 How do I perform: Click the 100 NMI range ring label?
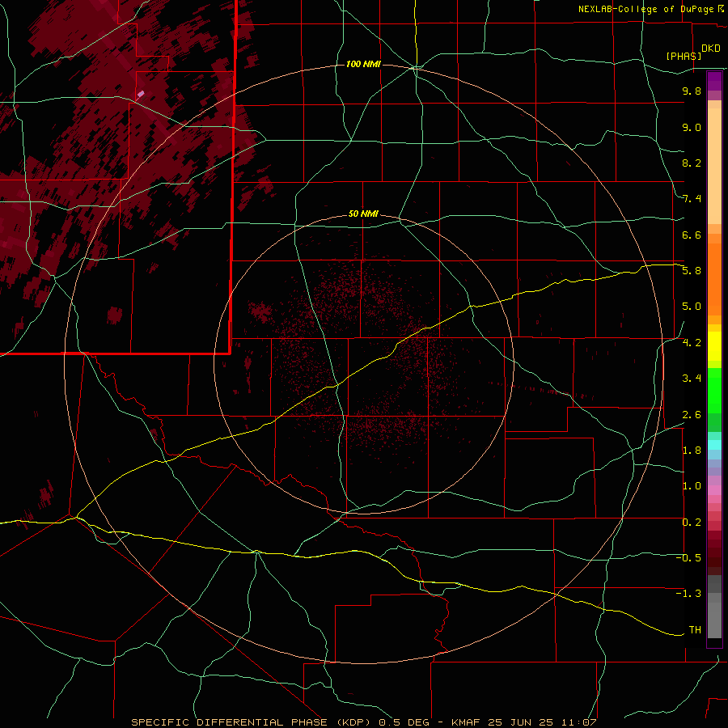coord(363,64)
